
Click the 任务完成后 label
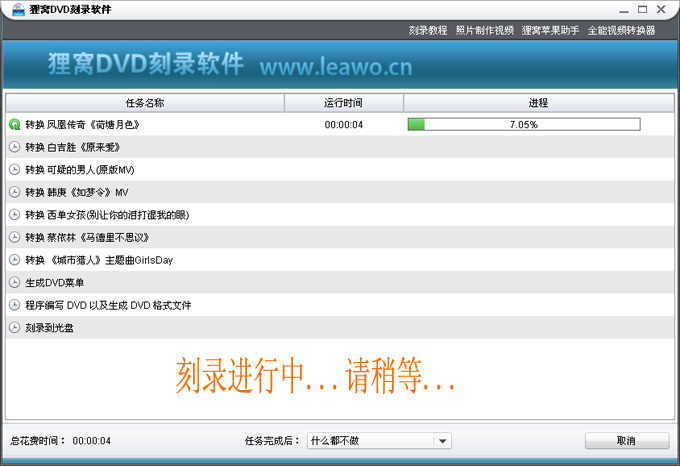coord(272,441)
